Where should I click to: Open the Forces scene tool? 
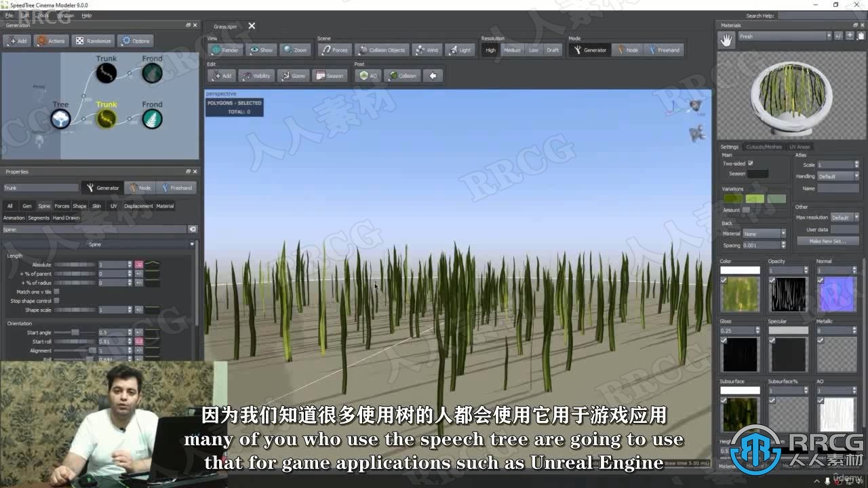334,50
